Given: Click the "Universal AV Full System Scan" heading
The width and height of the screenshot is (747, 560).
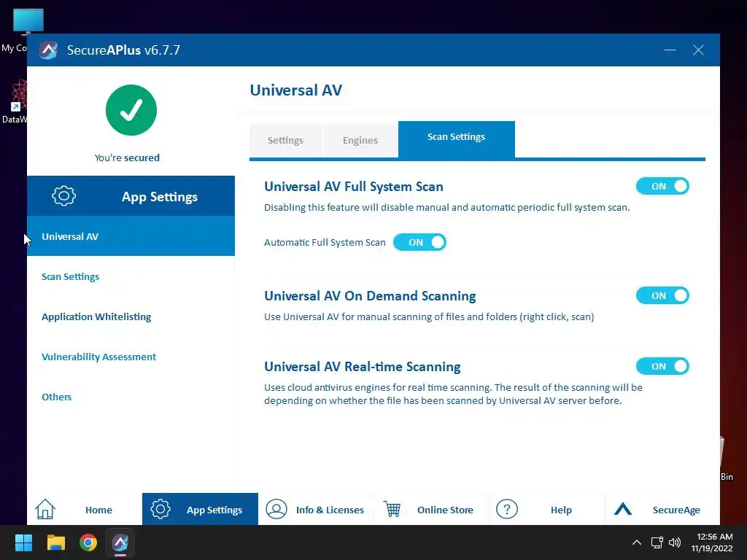Looking at the screenshot, I should tap(354, 186).
